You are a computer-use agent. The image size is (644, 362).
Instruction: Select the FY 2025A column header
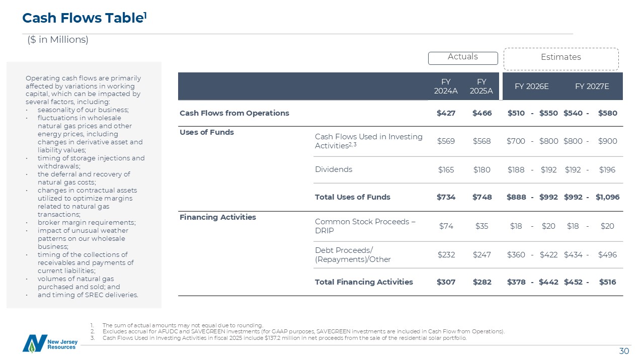(481, 86)
